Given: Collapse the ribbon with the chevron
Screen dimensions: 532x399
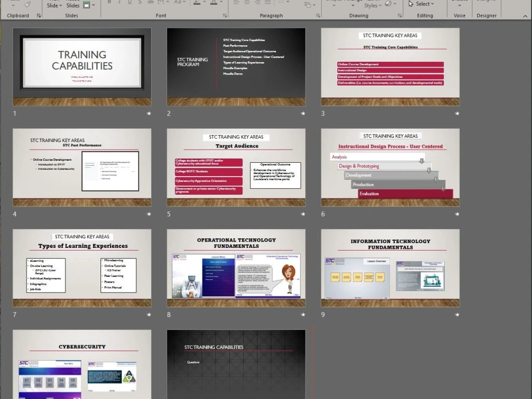Looking at the screenshot, I should [525, 16].
